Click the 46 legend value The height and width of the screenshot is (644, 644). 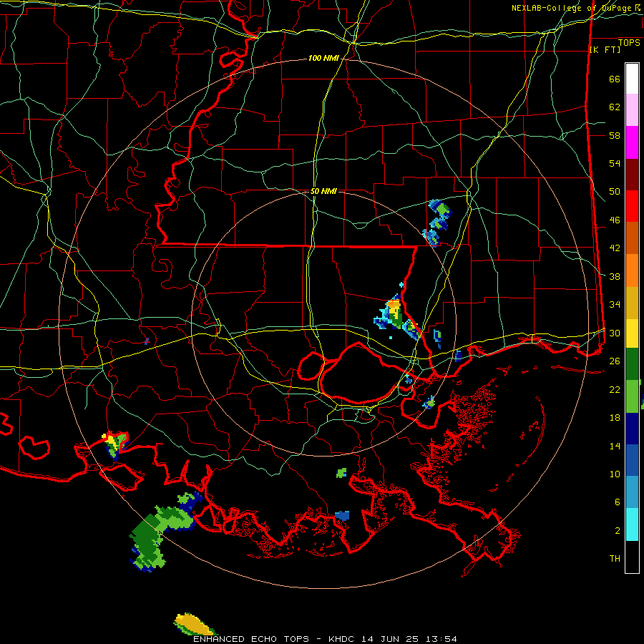point(615,220)
